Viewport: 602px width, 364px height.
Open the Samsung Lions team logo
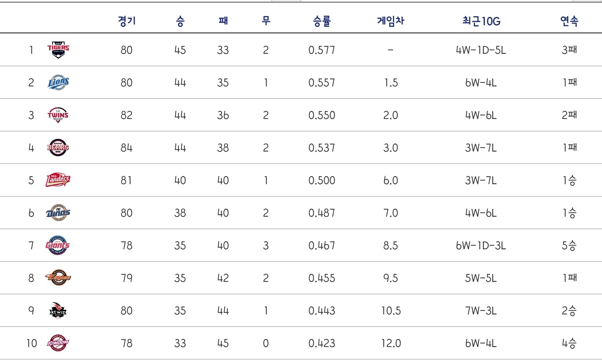click(x=58, y=82)
